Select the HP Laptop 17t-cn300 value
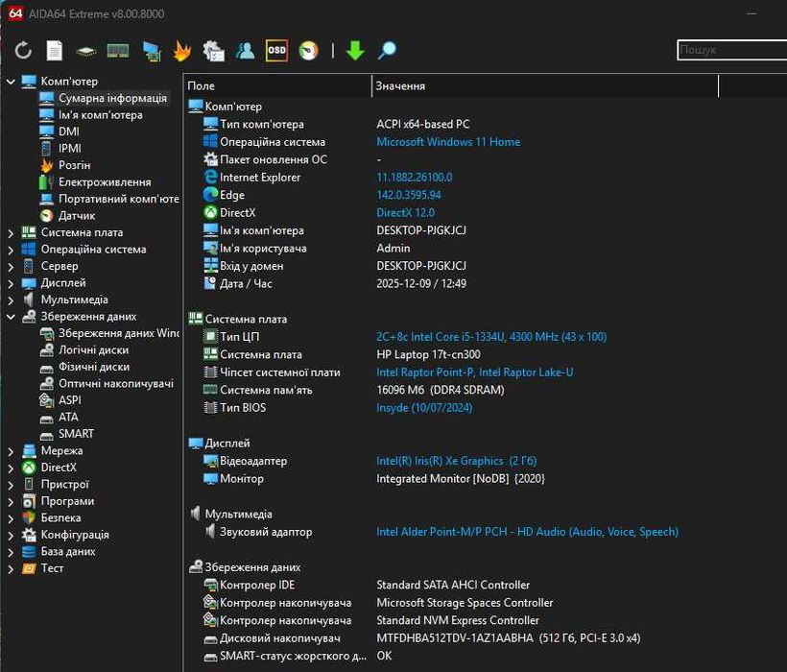The width and height of the screenshot is (787, 672). [428, 355]
